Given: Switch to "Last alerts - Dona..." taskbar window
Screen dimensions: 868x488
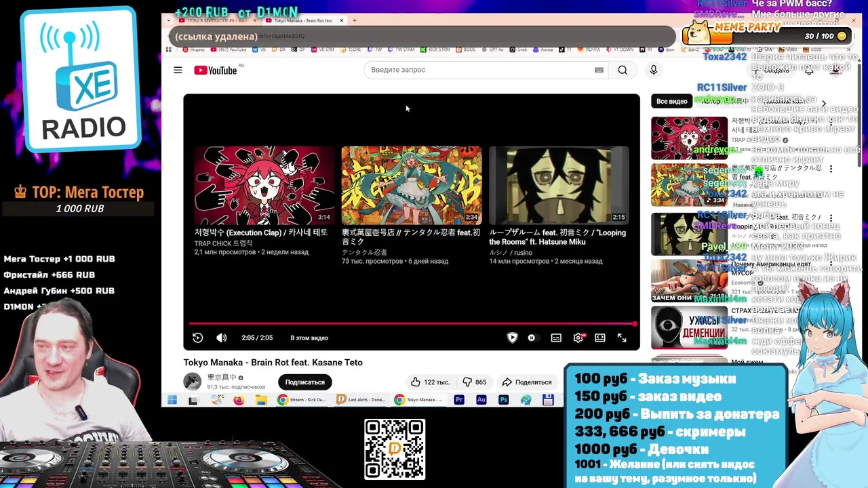Looking at the screenshot, I should [x=361, y=400].
